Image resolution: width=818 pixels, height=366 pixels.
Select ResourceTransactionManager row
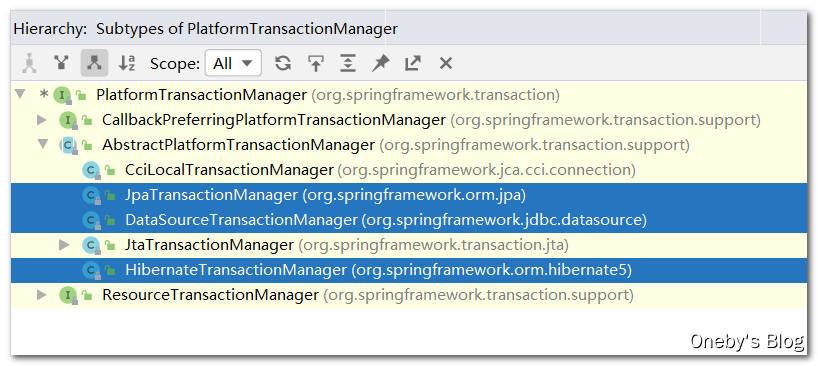click(x=408, y=295)
